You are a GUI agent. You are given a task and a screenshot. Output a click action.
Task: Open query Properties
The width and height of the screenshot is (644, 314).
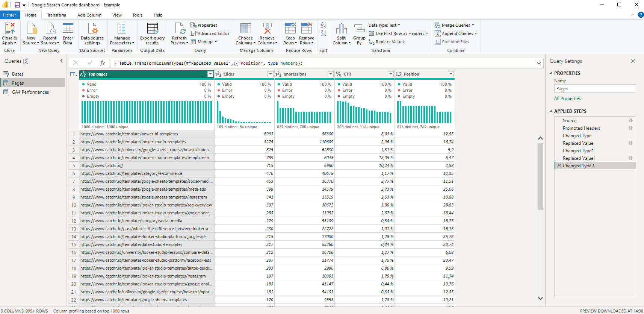204,25
